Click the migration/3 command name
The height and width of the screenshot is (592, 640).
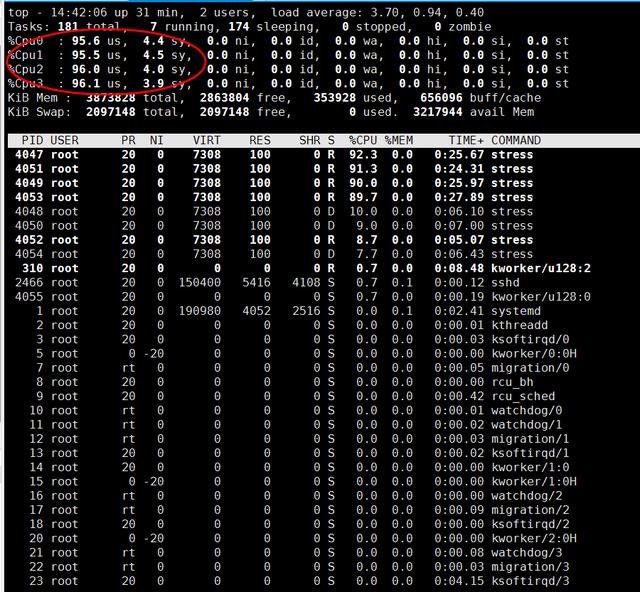pyautogui.click(x=530, y=567)
